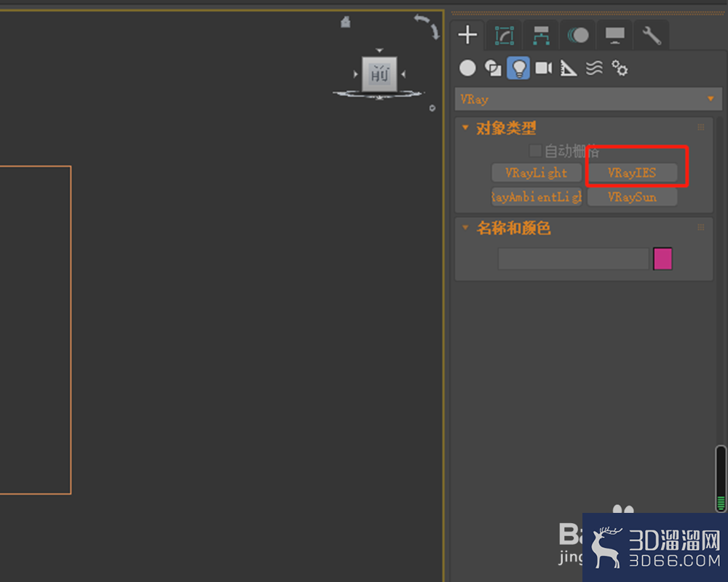This screenshot has width=728, height=582.
Task: Select the Space Warps category icon
Action: (594, 68)
